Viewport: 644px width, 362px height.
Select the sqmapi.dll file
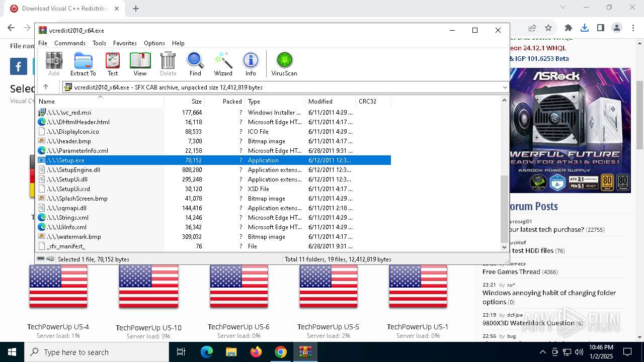point(213,208)
